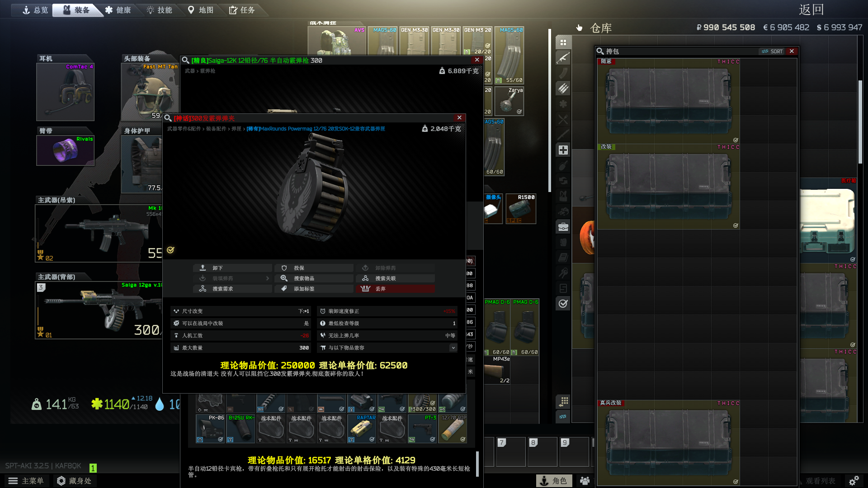Viewport: 868px width, 488px height.
Task: Expand the 与以下物品兼容 compatibility list
Action: pos(453,348)
